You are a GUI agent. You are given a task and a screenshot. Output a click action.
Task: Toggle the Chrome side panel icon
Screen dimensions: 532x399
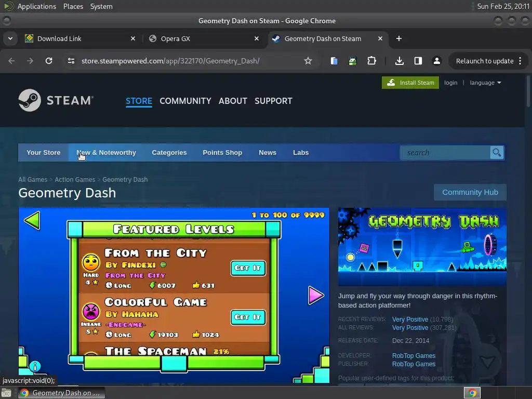(418, 61)
